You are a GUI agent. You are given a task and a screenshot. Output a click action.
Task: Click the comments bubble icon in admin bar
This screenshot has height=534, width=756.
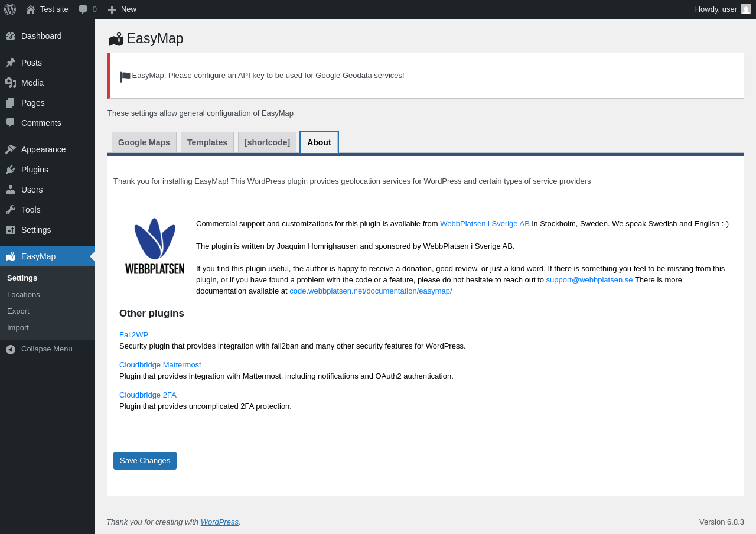click(83, 9)
